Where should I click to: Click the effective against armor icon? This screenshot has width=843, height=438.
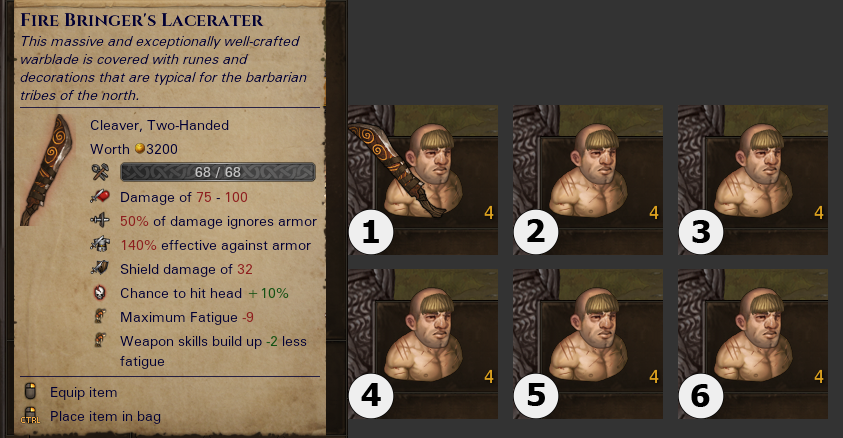click(x=100, y=245)
